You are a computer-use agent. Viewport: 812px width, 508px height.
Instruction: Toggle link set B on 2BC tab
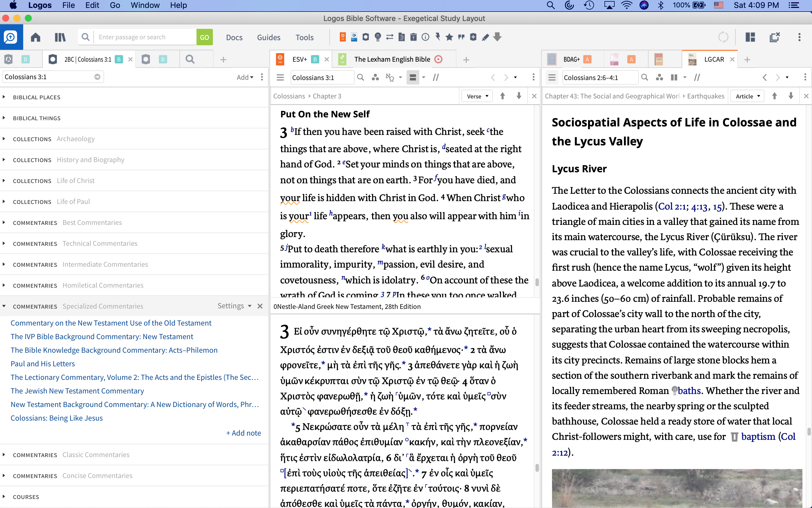click(118, 59)
